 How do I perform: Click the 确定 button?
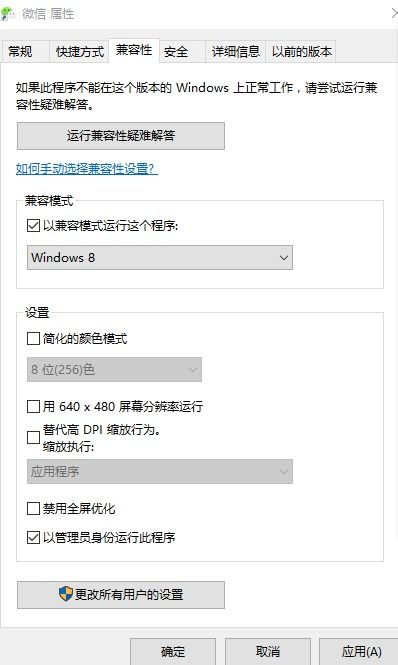click(173, 651)
